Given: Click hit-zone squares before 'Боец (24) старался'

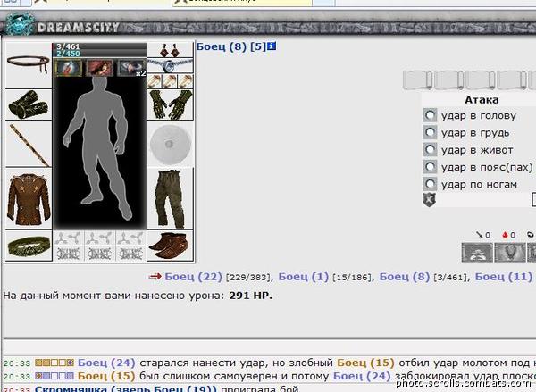Looking at the screenshot, I should 54,363.
